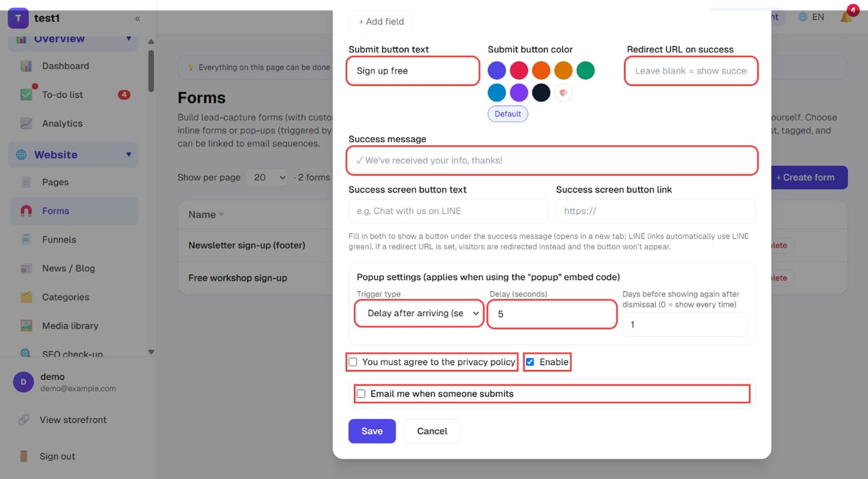Click the purple T workspace logo

[18, 18]
